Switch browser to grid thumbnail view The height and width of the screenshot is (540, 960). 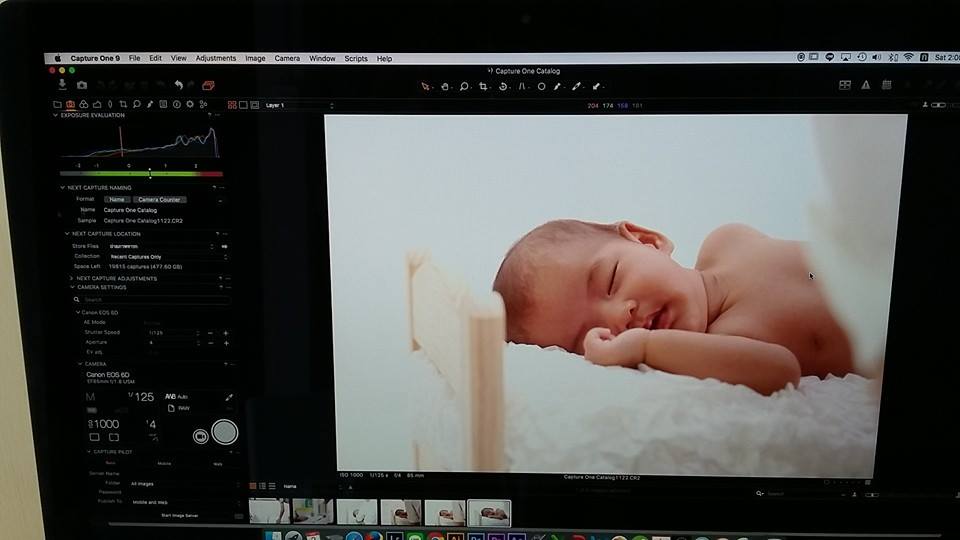pyautogui.click(x=253, y=486)
